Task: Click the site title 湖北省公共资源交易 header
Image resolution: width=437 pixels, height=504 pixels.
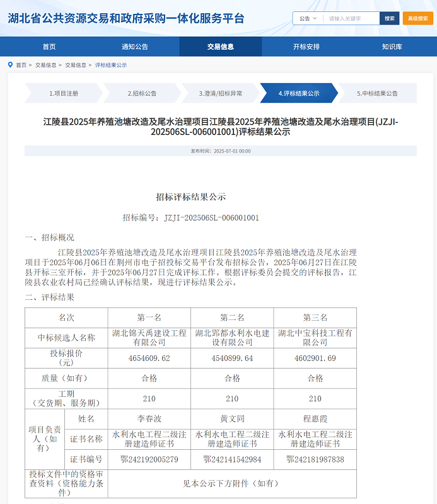Action: click(126, 18)
